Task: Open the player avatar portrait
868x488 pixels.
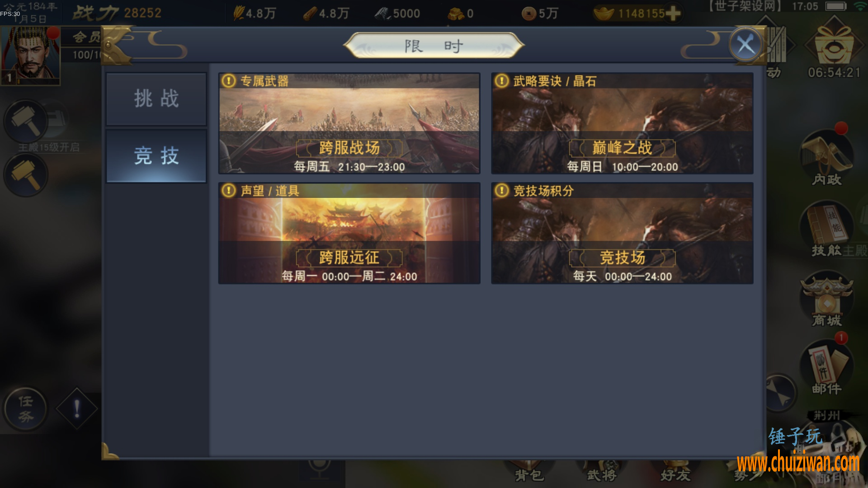Action: tap(31, 55)
